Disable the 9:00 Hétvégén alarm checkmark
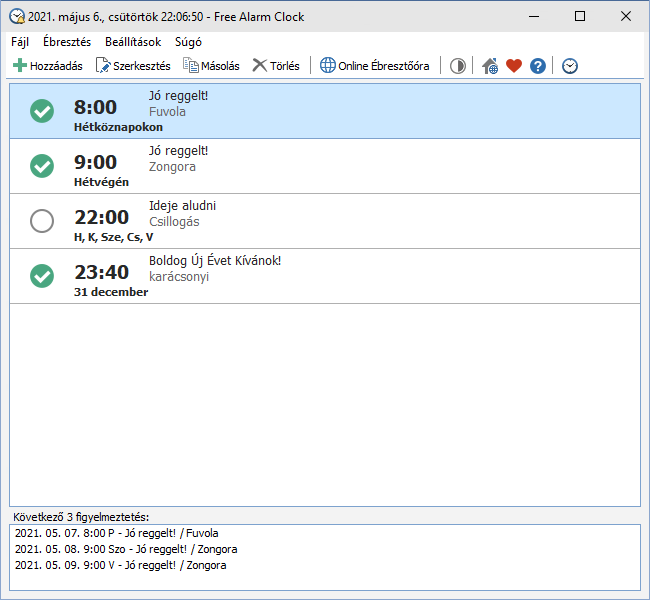This screenshot has width=650, height=600. (x=42, y=166)
